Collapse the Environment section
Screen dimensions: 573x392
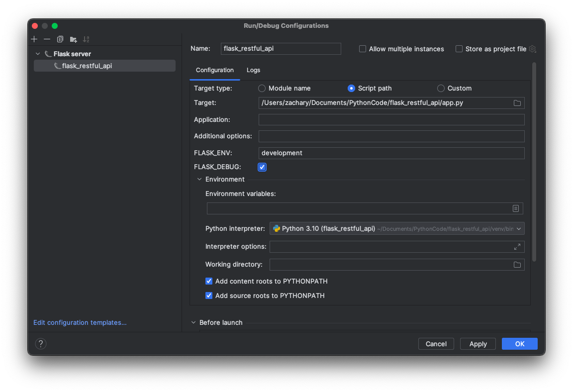(x=199, y=179)
